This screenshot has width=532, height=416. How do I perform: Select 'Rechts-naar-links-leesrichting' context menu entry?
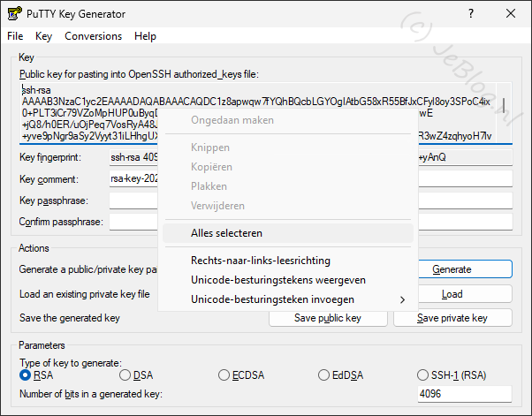coord(261,261)
